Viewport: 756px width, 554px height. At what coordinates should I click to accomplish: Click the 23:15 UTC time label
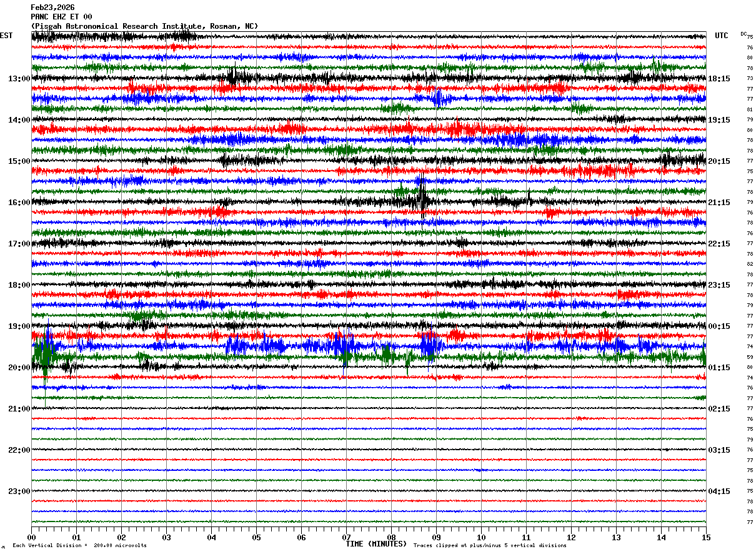pos(719,285)
